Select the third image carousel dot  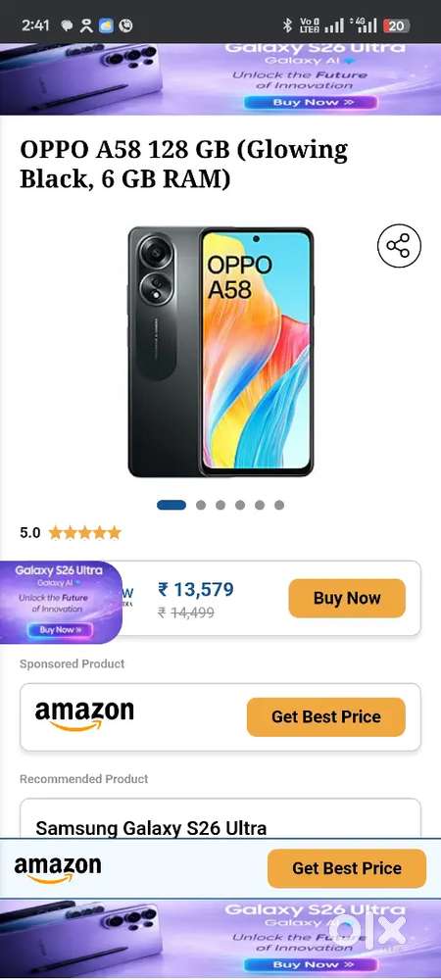point(220,505)
